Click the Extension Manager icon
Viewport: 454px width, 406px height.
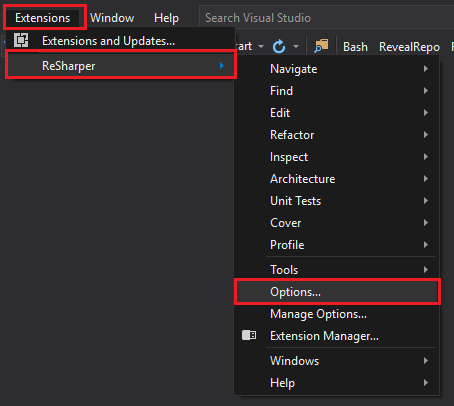point(249,335)
